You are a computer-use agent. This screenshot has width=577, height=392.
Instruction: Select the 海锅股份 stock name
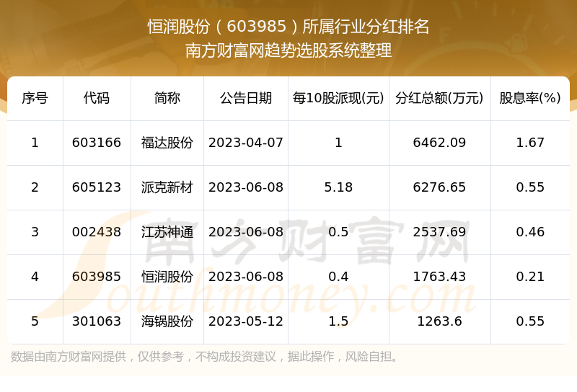(167, 321)
